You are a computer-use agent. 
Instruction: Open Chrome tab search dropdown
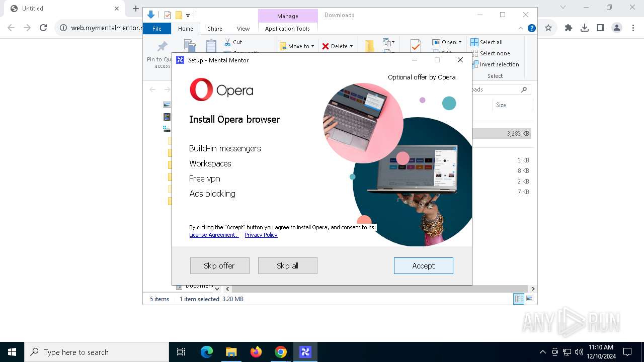(x=563, y=8)
